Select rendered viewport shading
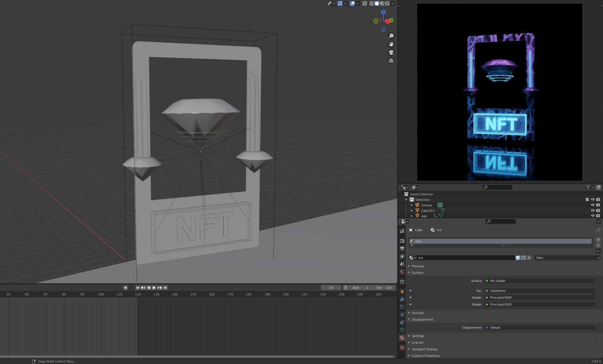Screen dimensions: 603x364 coord(387,4)
